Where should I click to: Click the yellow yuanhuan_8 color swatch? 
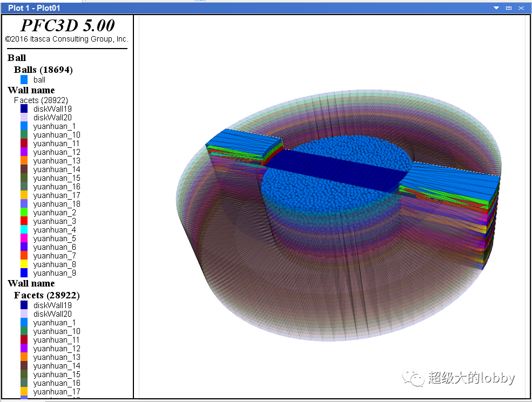24,264
